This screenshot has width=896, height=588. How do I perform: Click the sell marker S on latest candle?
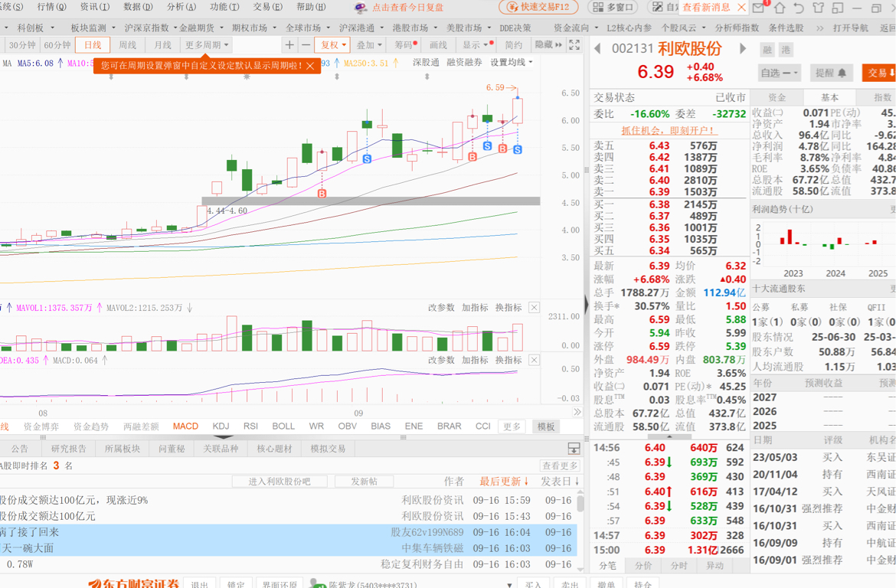point(517,150)
